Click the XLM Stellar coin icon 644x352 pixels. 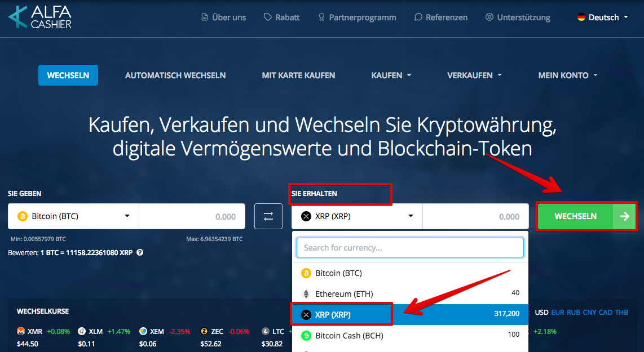point(82,331)
